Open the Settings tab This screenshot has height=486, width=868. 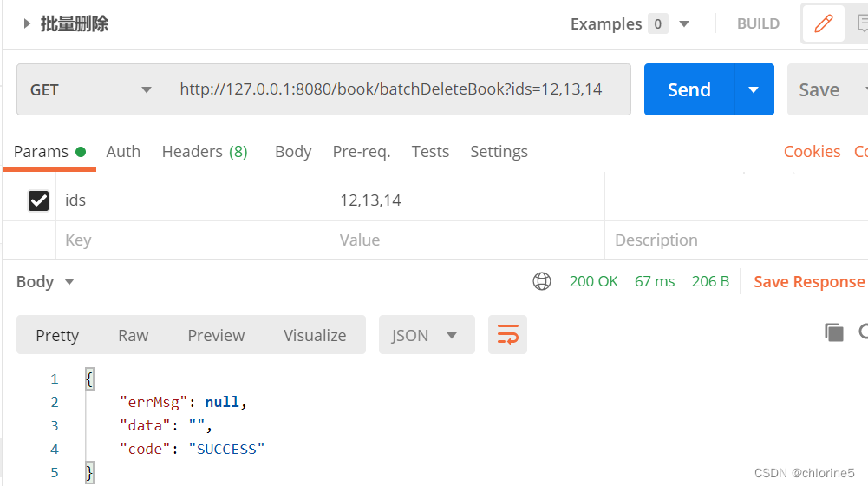coord(499,151)
